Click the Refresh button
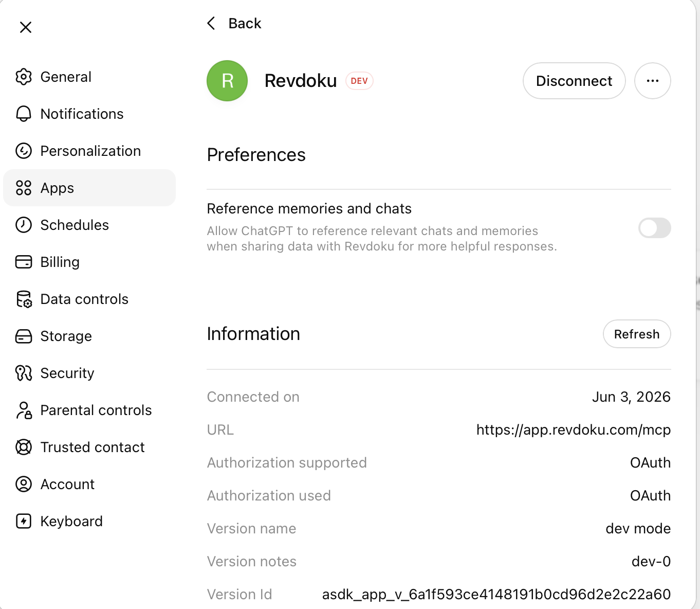The height and width of the screenshot is (609, 700). click(x=637, y=334)
